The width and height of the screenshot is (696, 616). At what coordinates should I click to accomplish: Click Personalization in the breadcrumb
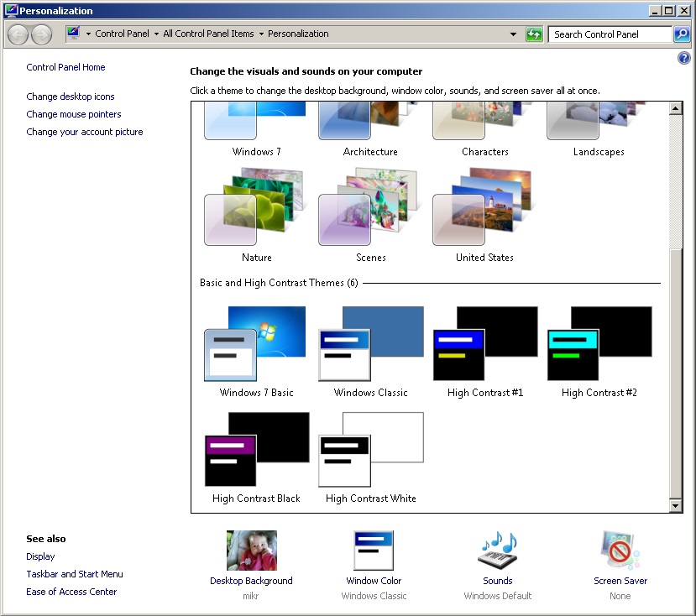pyautogui.click(x=298, y=34)
